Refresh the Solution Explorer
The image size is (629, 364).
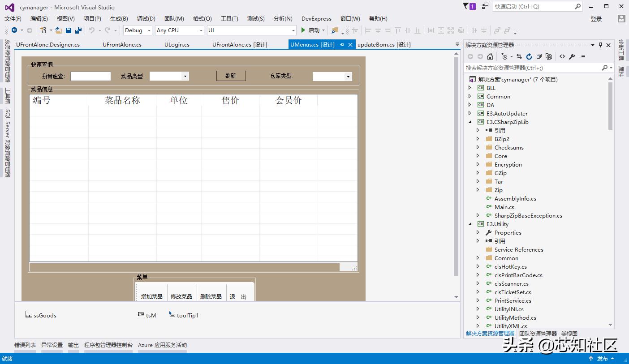pyautogui.click(x=529, y=56)
